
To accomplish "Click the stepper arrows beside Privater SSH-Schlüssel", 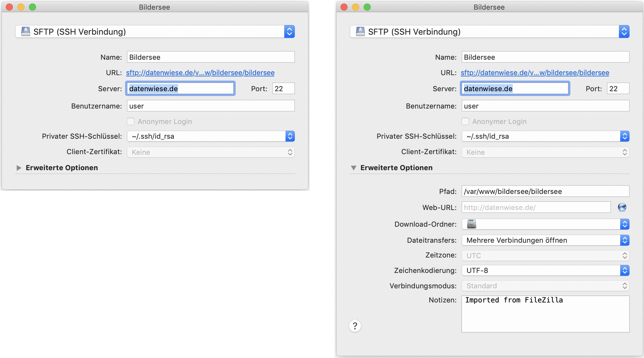I will coord(290,136).
